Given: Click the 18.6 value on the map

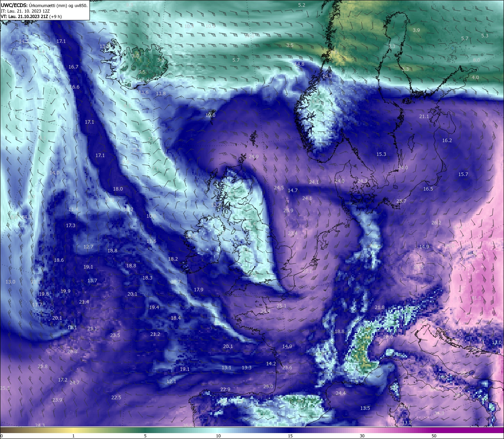Looking at the screenshot, I should (59, 260).
